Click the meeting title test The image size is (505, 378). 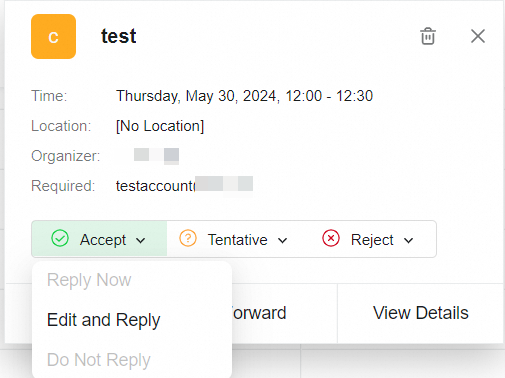coord(119,36)
